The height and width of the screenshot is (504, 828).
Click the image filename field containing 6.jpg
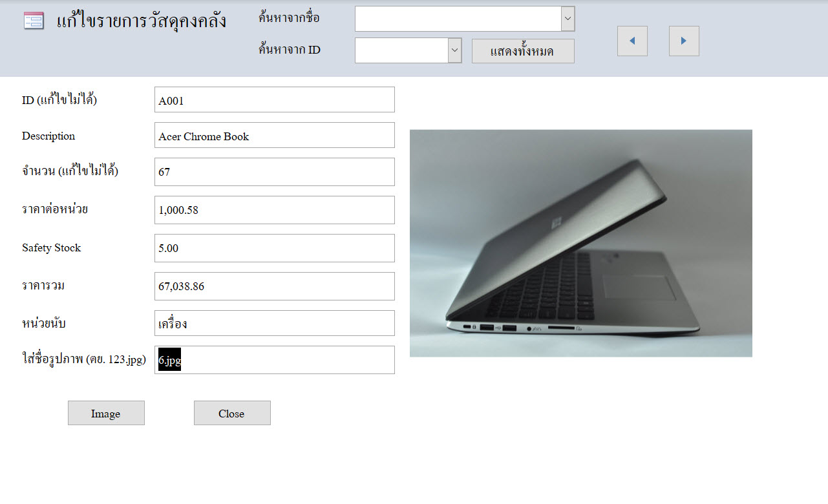(274, 360)
